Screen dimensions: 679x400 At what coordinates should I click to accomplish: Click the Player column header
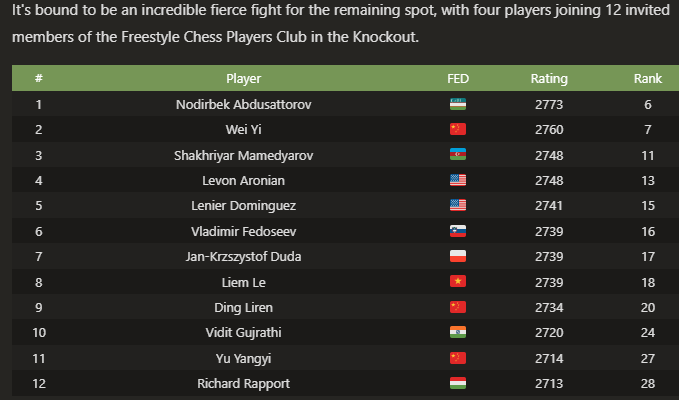pos(244,78)
